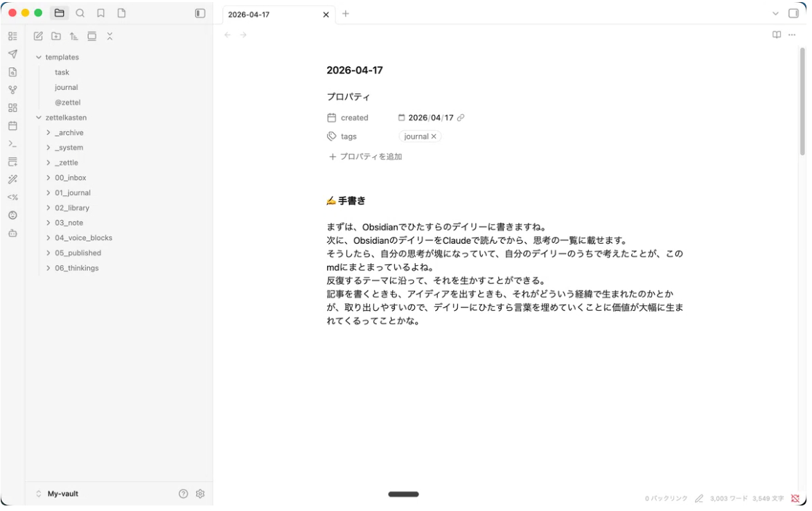
Task: Open the command palette ribbon icon
Action: [13, 144]
